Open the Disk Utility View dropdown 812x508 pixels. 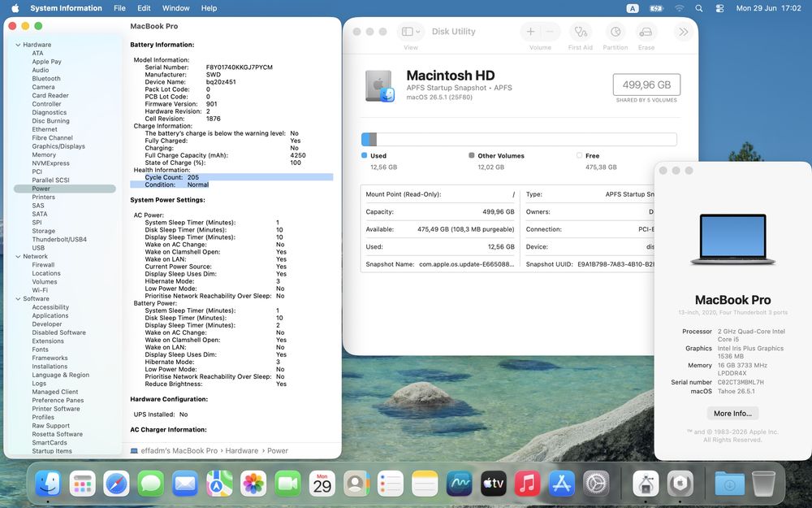point(411,32)
